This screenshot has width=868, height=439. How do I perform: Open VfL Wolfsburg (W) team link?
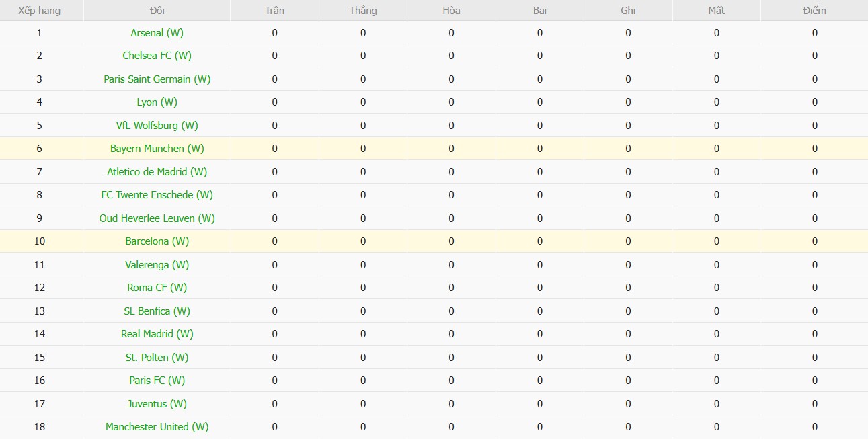tap(157, 125)
